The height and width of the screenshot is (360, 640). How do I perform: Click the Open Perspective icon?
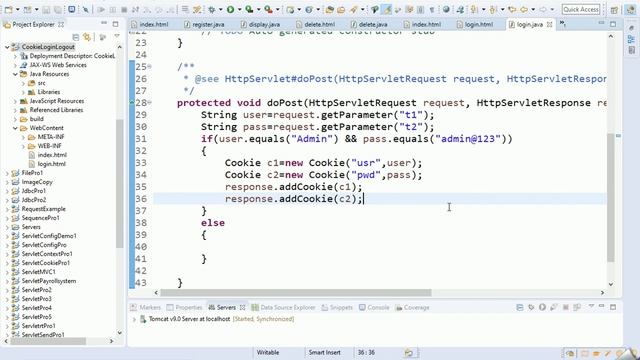(x=614, y=9)
